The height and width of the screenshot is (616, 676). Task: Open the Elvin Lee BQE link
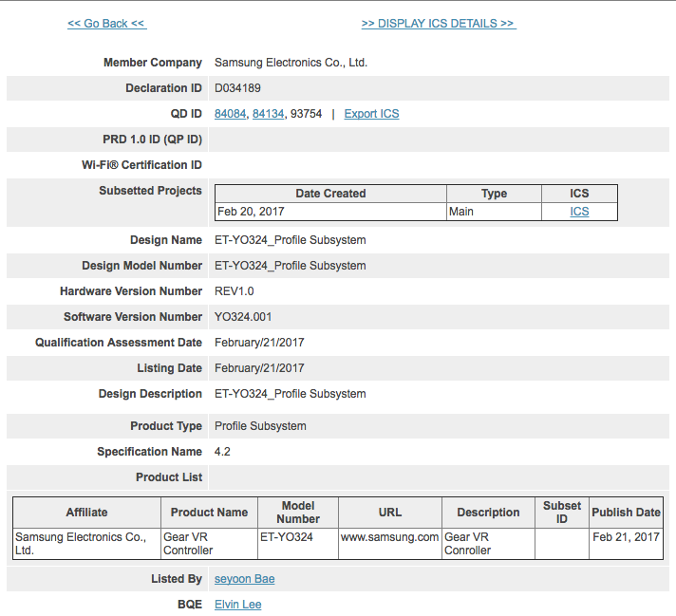click(x=237, y=605)
